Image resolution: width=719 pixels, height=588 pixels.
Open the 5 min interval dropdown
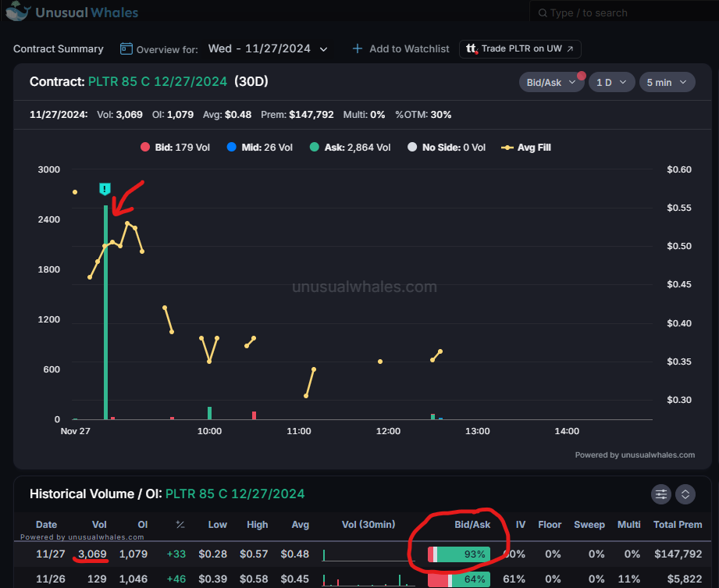tap(667, 83)
